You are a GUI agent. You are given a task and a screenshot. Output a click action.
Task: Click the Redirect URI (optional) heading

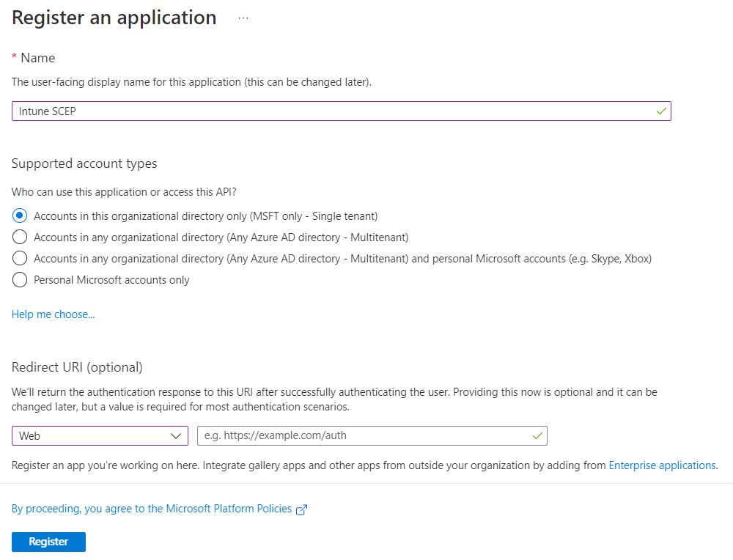point(77,366)
